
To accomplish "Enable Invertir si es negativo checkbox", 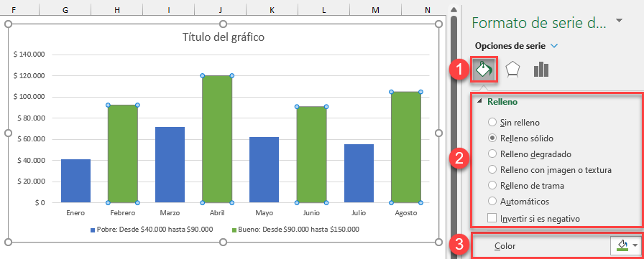I will 492,218.
